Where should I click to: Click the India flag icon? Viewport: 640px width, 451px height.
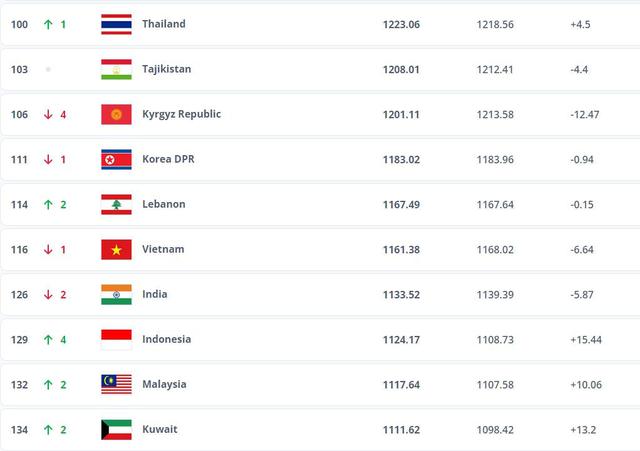tap(116, 294)
